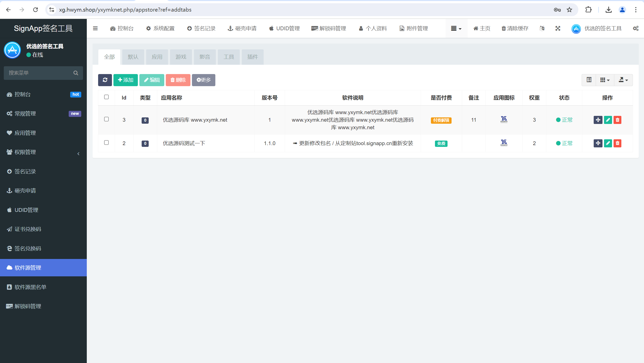Screen dimensions: 644x363
Task: Click the app icon thumbnail for row Id 2
Action: click(x=504, y=143)
